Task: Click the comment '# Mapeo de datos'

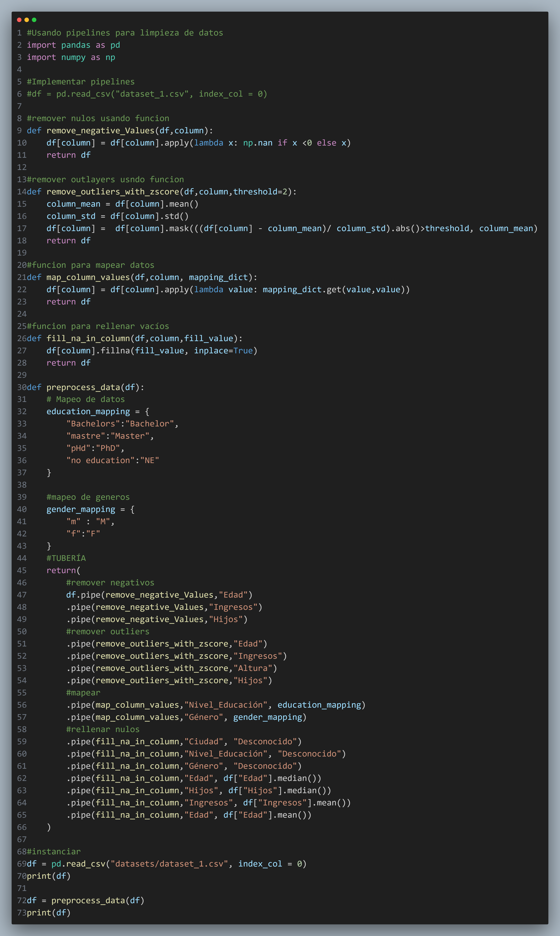Action: point(86,399)
